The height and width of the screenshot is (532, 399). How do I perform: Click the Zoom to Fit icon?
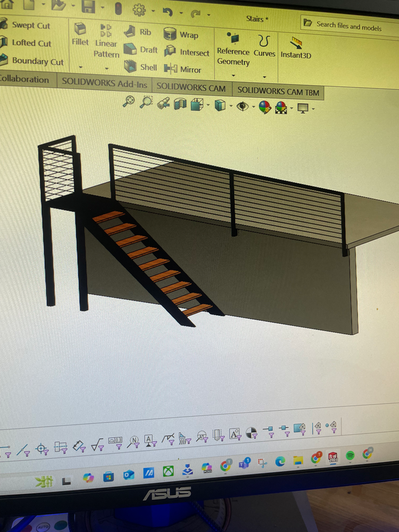[x=129, y=101]
